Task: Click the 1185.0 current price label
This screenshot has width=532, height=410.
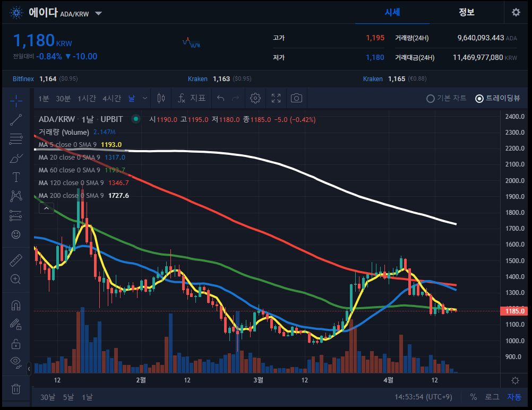Action: 513,311
